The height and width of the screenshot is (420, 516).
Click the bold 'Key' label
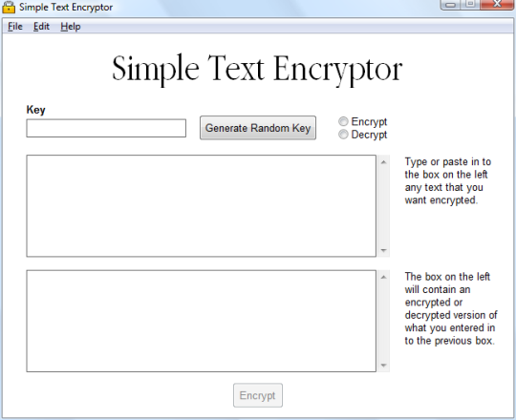35,110
